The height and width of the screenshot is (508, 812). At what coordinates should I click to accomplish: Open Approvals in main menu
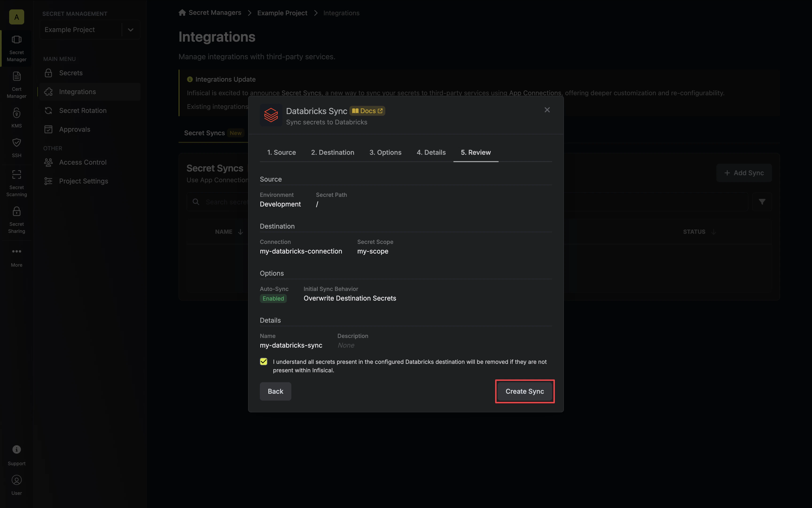click(x=90, y=129)
